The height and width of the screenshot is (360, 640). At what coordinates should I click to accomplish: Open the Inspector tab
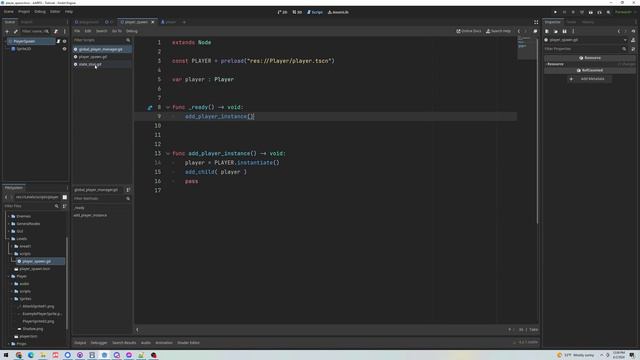[x=553, y=22]
